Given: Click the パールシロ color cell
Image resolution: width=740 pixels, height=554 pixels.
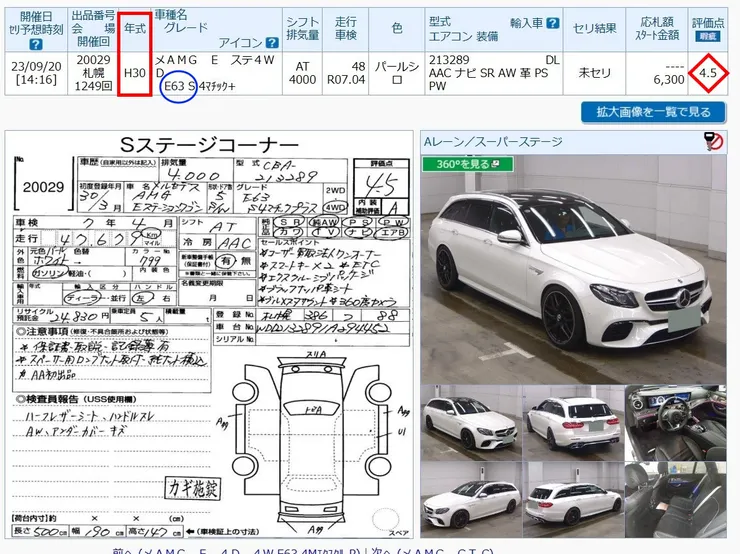Looking at the screenshot, I should [397, 73].
